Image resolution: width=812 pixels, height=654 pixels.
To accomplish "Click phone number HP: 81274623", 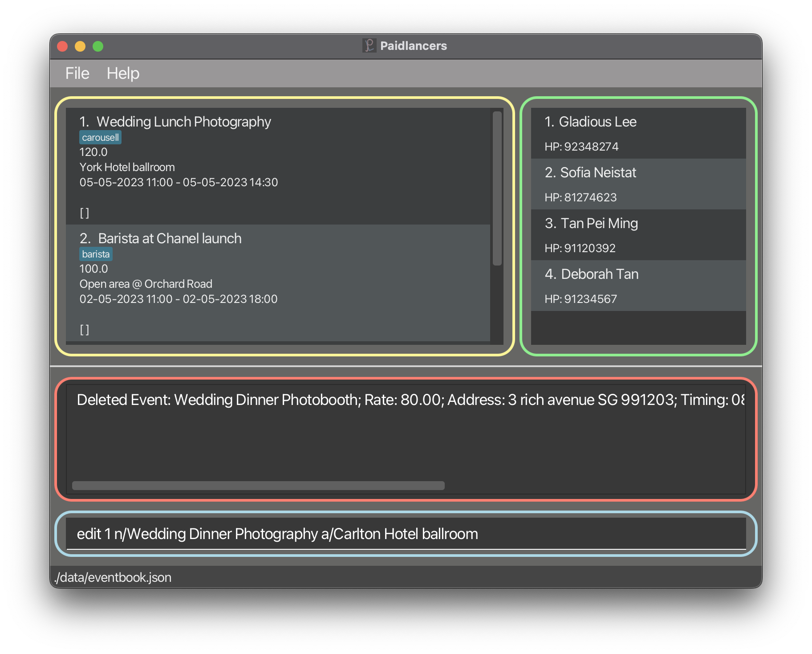I will [x=581, y=197].
